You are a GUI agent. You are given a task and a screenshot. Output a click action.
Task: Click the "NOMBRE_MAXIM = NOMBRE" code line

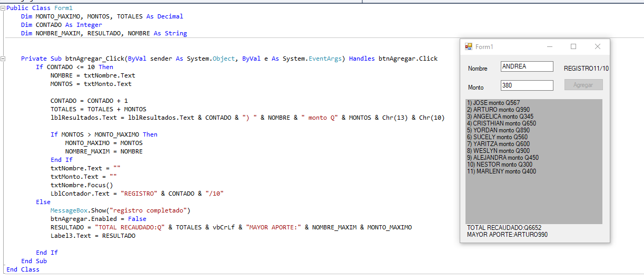(104, 151)
